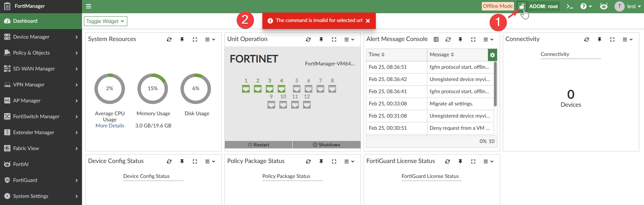Refresh the FortiGuard License Status widget
The height and width of the screenshot is (205, 644).
coord(447,162)
